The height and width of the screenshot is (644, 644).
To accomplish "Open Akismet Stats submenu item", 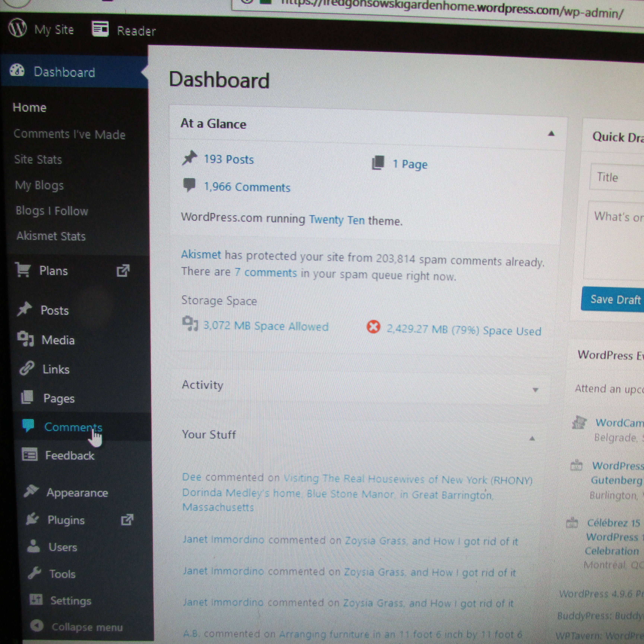I will coord(51,236).
